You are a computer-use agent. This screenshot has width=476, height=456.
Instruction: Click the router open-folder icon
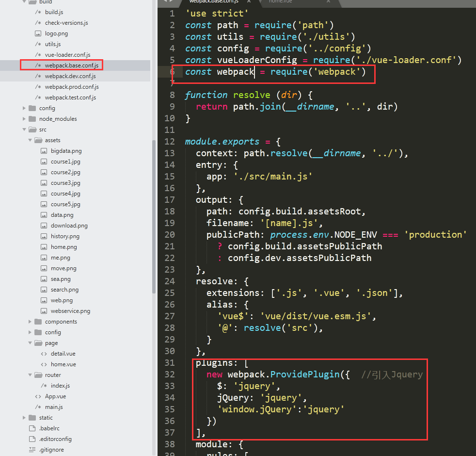38,375
